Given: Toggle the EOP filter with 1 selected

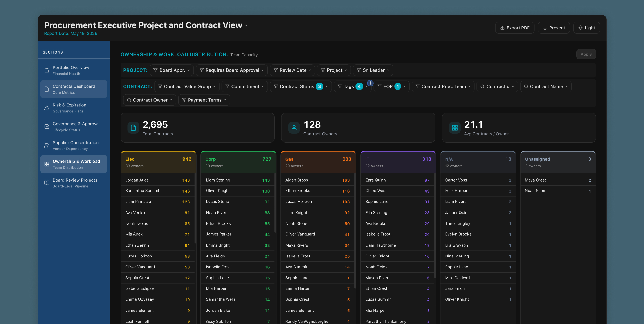Looking at the screenshot, I should [391, 86].
